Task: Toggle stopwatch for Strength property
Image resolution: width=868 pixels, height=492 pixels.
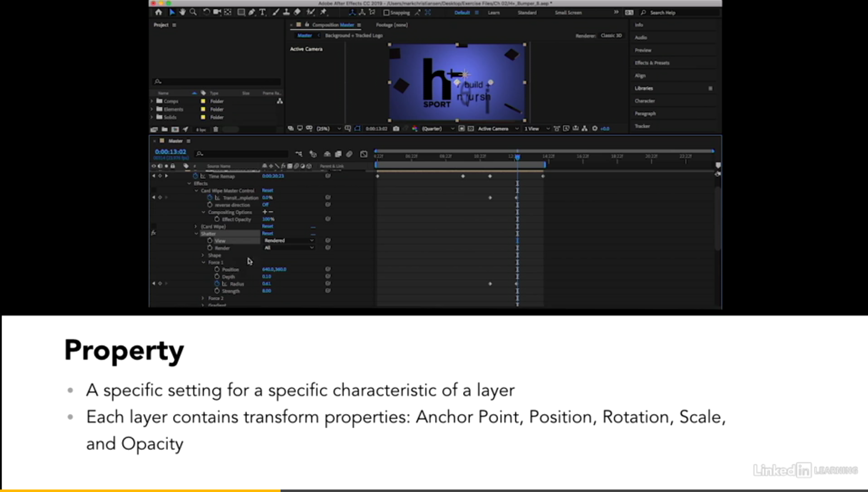Action: (x=217, y=291)
